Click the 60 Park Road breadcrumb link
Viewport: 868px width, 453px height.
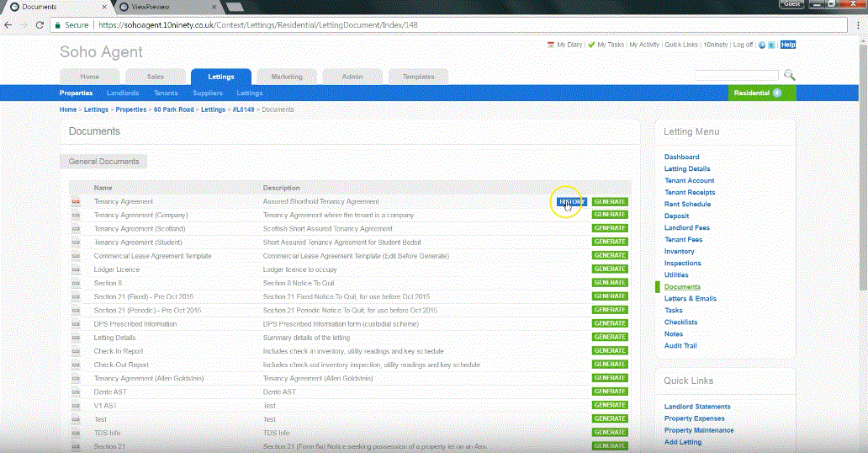(x=173, y=109)
